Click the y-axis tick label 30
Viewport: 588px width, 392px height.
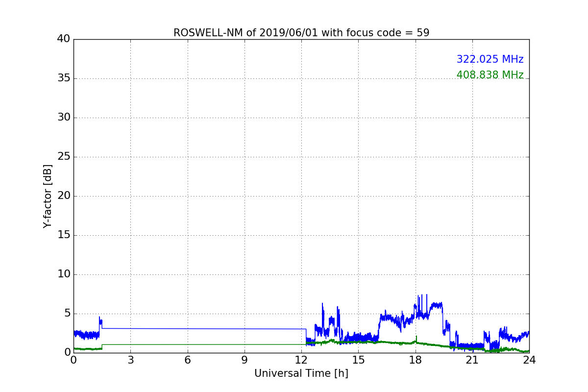click(x=64, y=118)
